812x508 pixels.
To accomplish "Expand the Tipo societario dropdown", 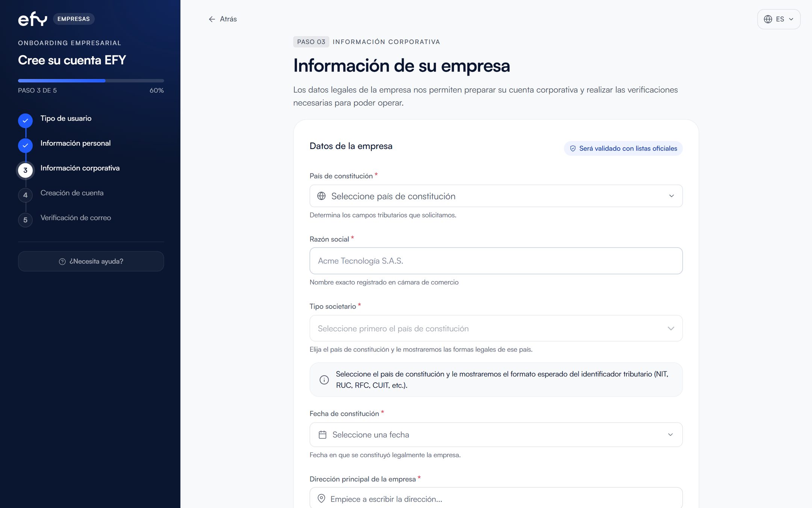I will click(x=496, y=329).
